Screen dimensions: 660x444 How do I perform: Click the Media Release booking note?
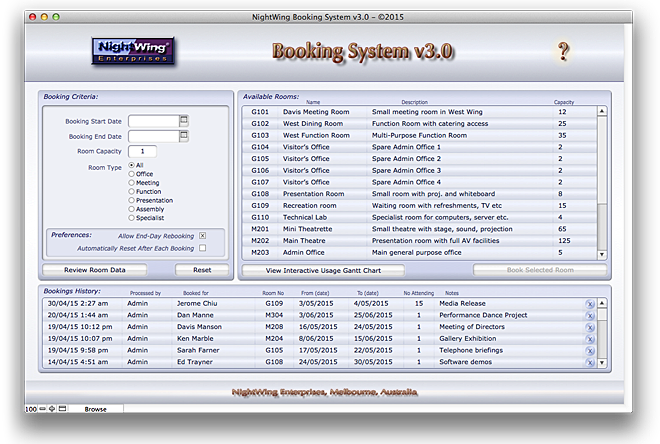point(462,303)
